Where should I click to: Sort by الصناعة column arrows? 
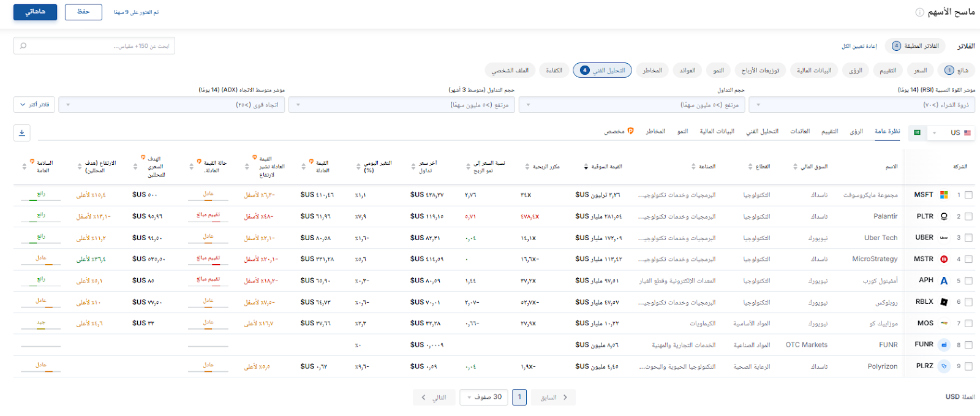(x=693, y=167)
